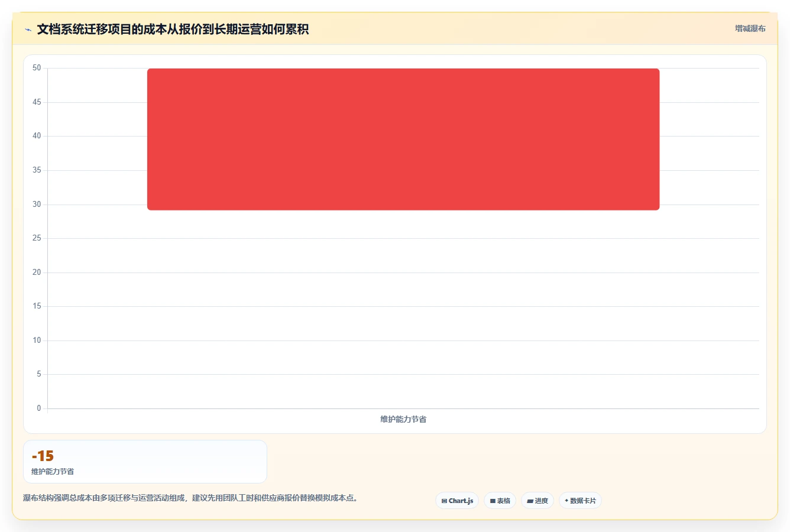Click the red waterfall bar
790x532 pixels.
click(x=403, y=139)
